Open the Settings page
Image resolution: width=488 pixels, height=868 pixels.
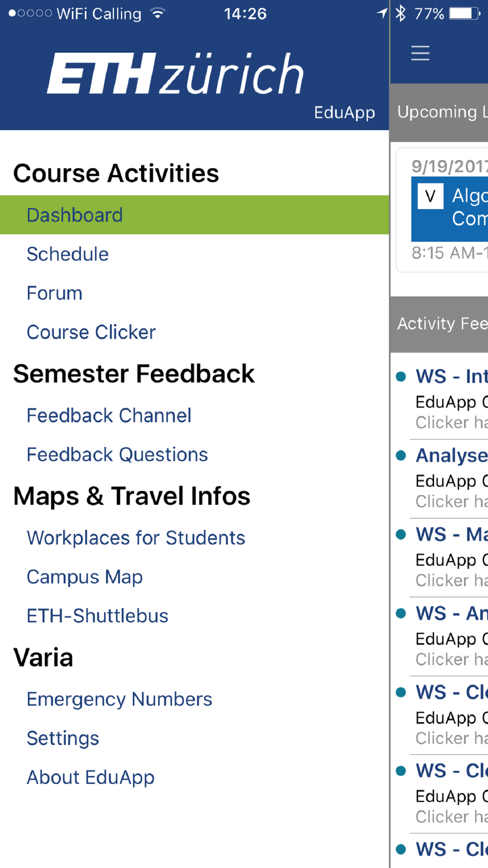(63, 738)
